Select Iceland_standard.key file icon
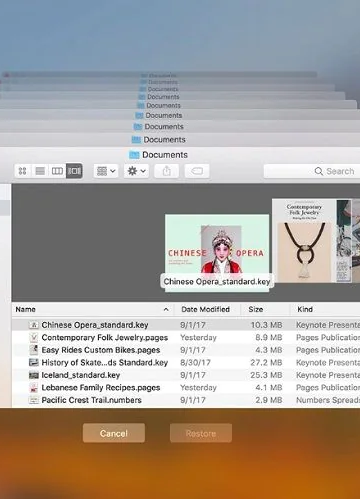 pyautogui.click(x=34, y=375)
